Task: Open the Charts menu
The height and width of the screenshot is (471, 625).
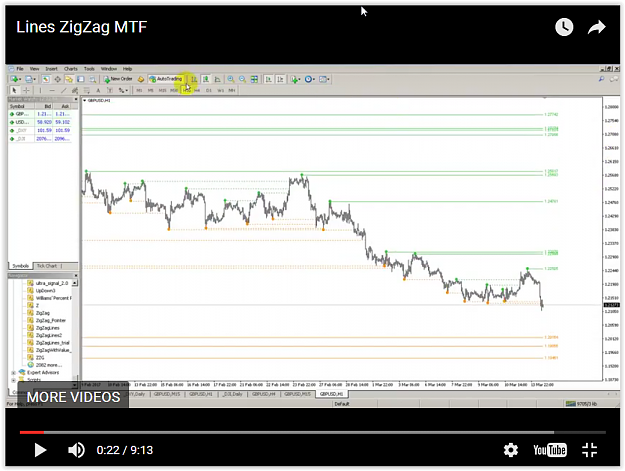Action: 71,69
